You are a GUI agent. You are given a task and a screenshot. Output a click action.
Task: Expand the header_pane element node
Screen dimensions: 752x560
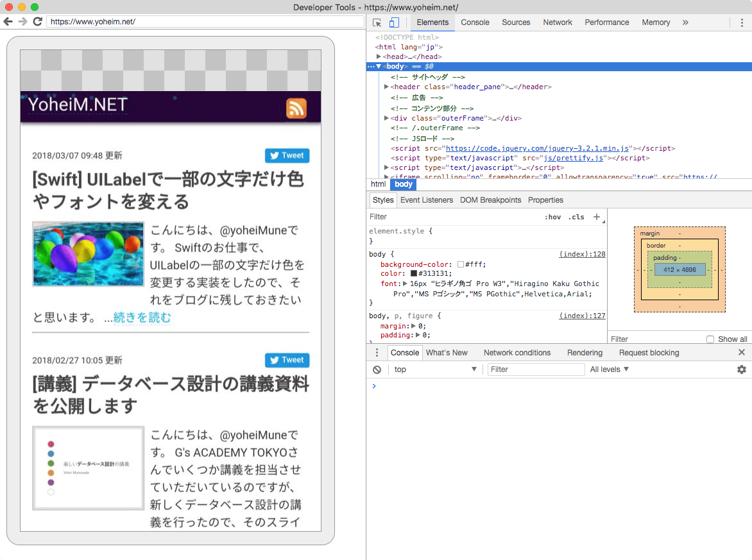[x=386, y=87]
